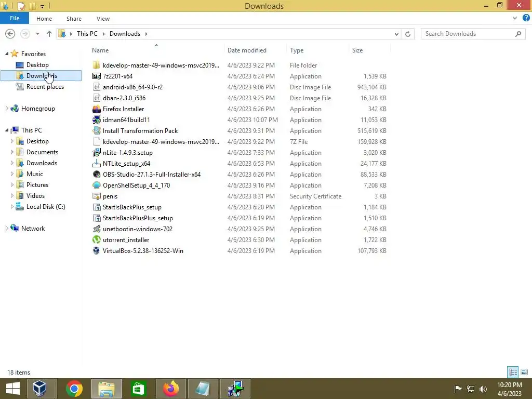Click the Firefox Installer file icon
The height and width of the screenshot is (399, 532).
[x=96, y=109]
